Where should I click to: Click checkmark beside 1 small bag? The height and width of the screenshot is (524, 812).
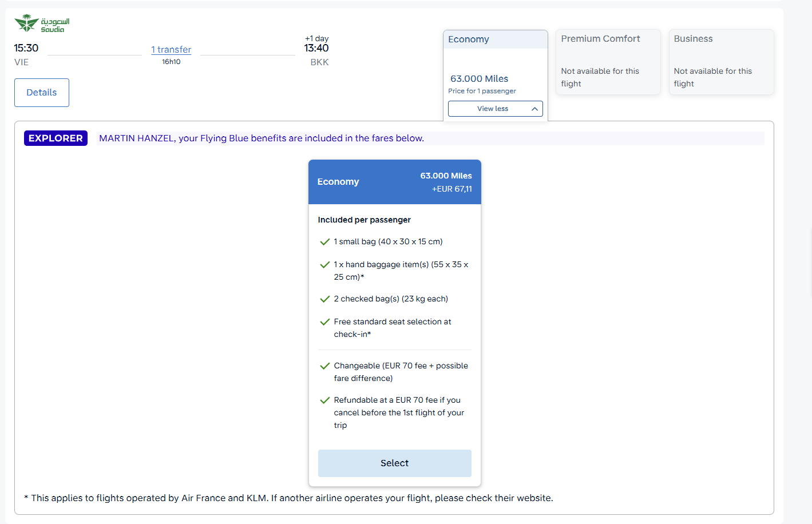(324, 242)
